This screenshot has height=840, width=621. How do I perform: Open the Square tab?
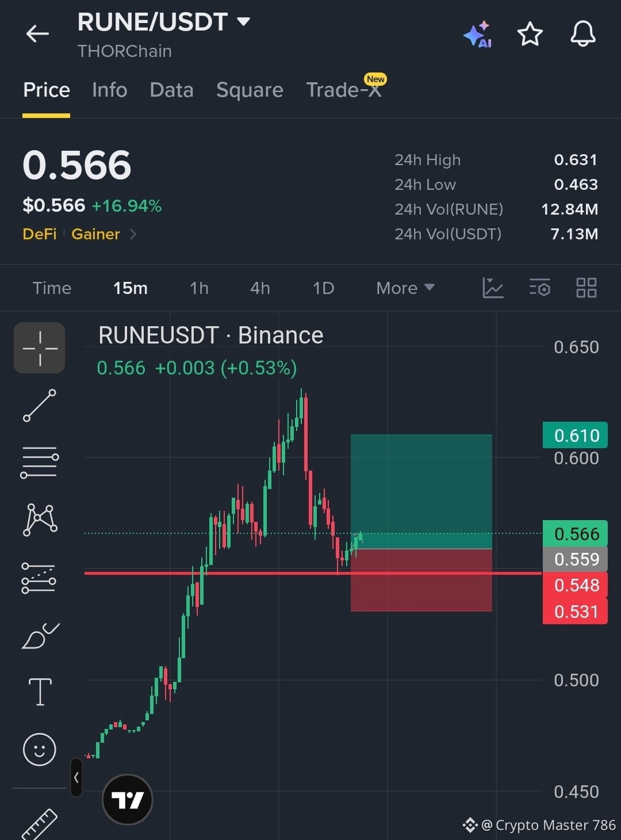click(x=250, y=90)
